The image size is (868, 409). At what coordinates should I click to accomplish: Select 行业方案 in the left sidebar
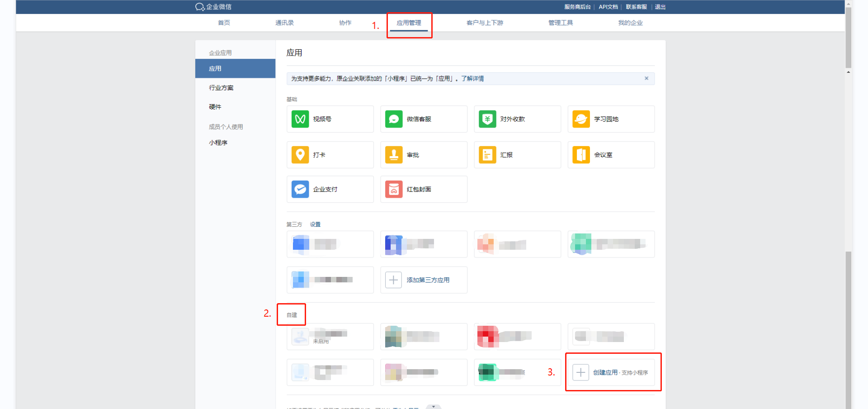pyautogui.click(x=221, y=88)
